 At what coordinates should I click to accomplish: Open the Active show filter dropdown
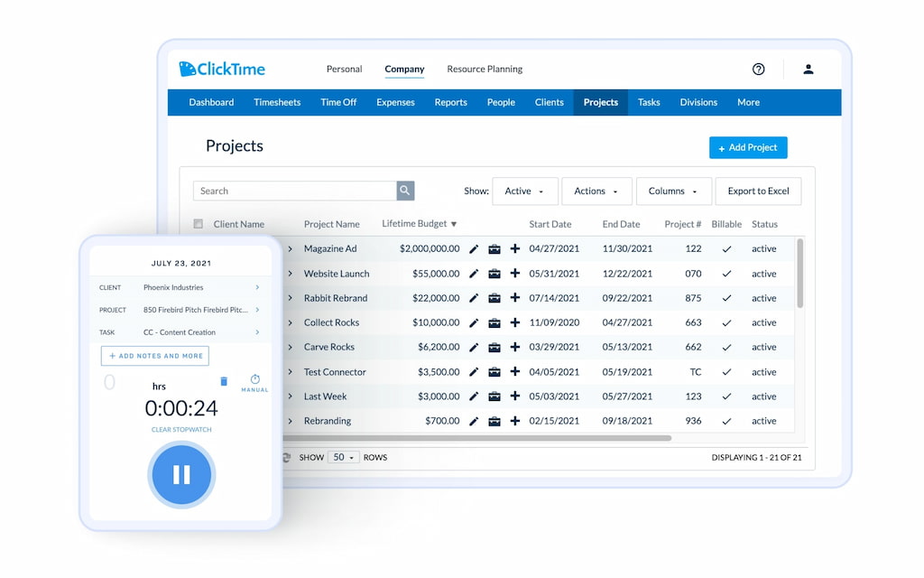click(x=523, y=191)
